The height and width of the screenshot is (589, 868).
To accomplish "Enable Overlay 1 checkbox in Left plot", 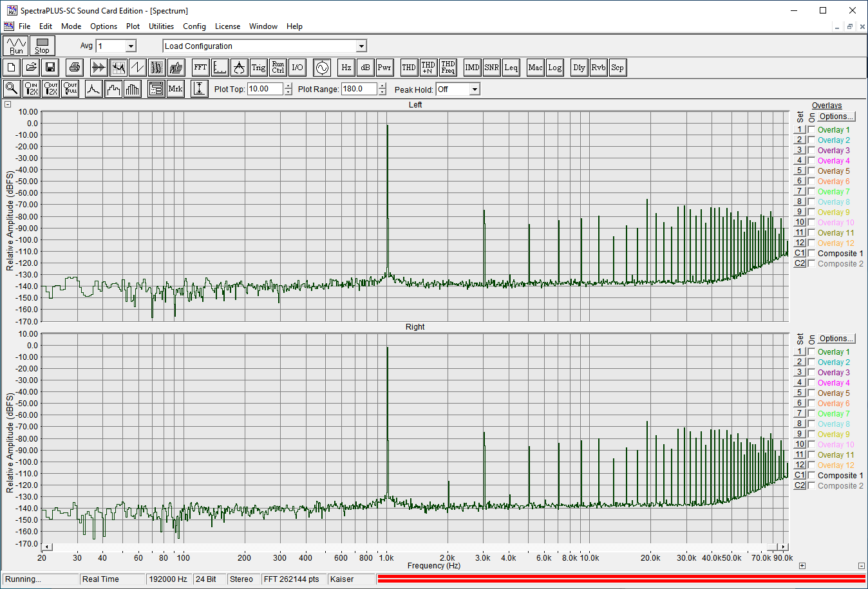I will 811,129.
